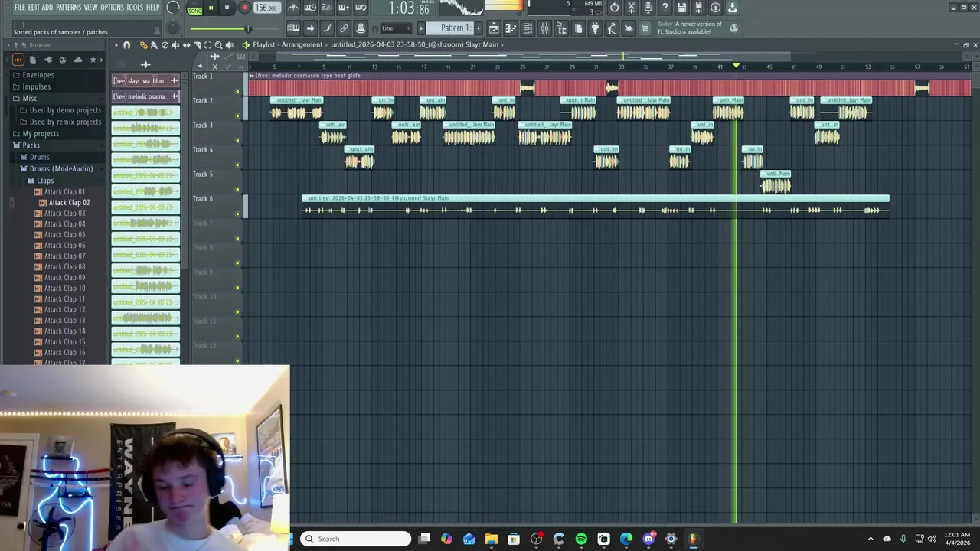
Task: Open the ADD menu
Action: (x=47, y=8)
